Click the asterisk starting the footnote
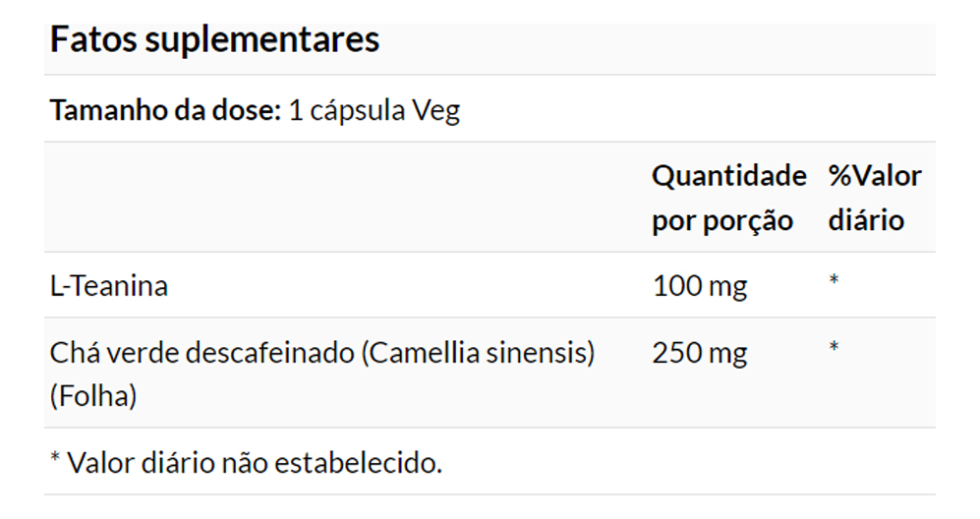Screen dimensions: 980x519 pyautogui.click(x=55, y=459)
